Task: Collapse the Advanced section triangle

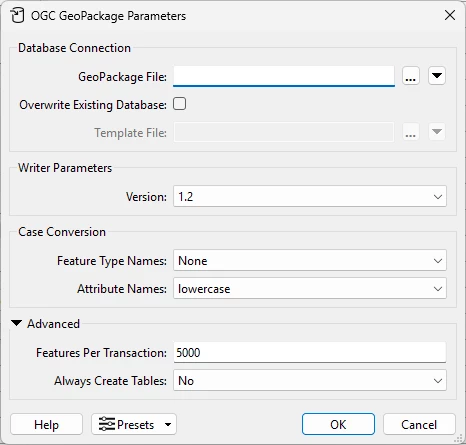Action: click(16, 323)
